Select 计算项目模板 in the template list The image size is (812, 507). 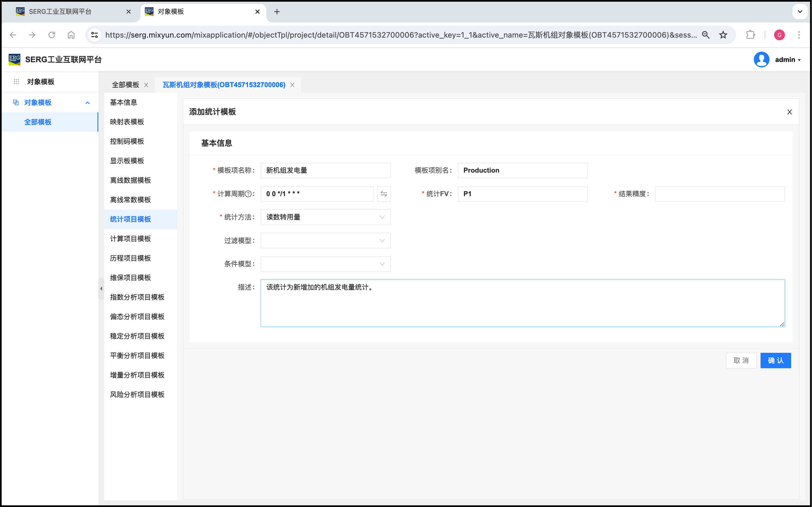pos(131,239)
